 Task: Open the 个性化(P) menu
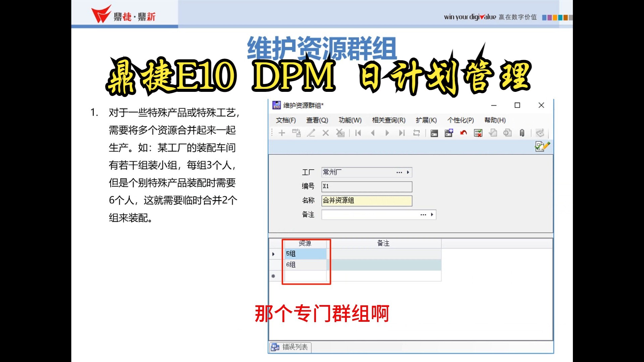pos(461,120)
